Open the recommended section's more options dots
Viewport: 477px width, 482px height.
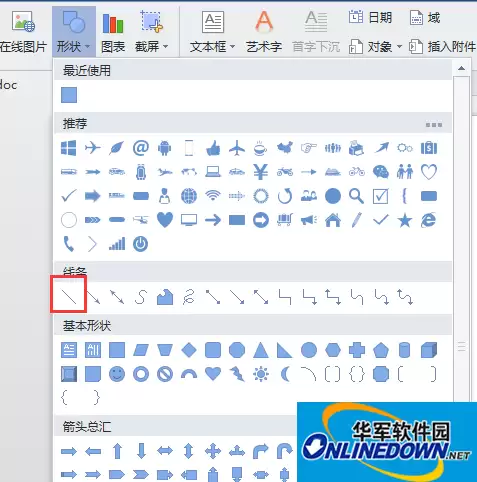434,125
